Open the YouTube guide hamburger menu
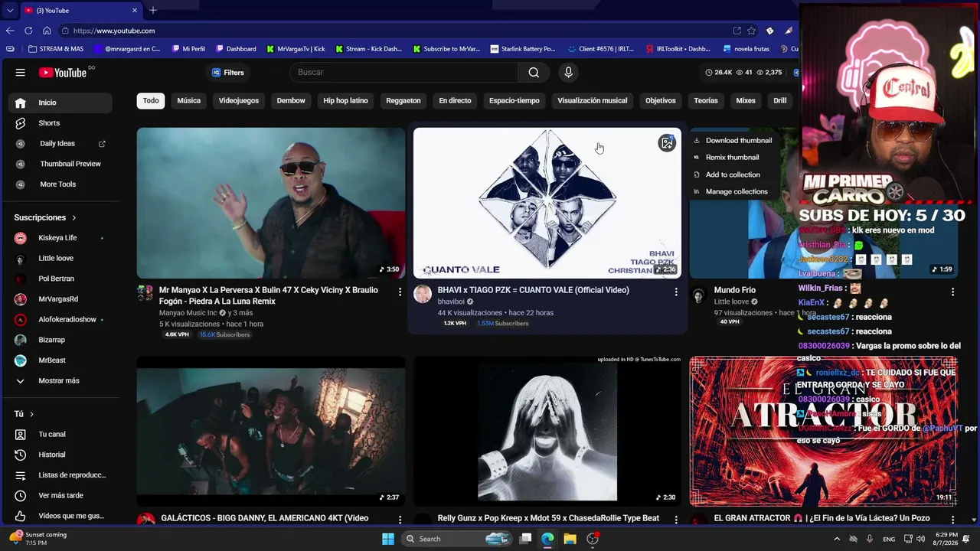 21,73
